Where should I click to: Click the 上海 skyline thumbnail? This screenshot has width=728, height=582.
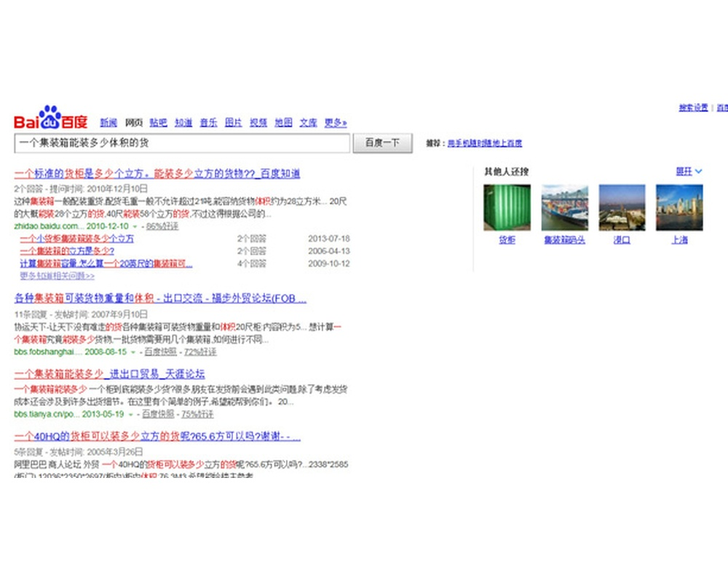click(679, 207)
